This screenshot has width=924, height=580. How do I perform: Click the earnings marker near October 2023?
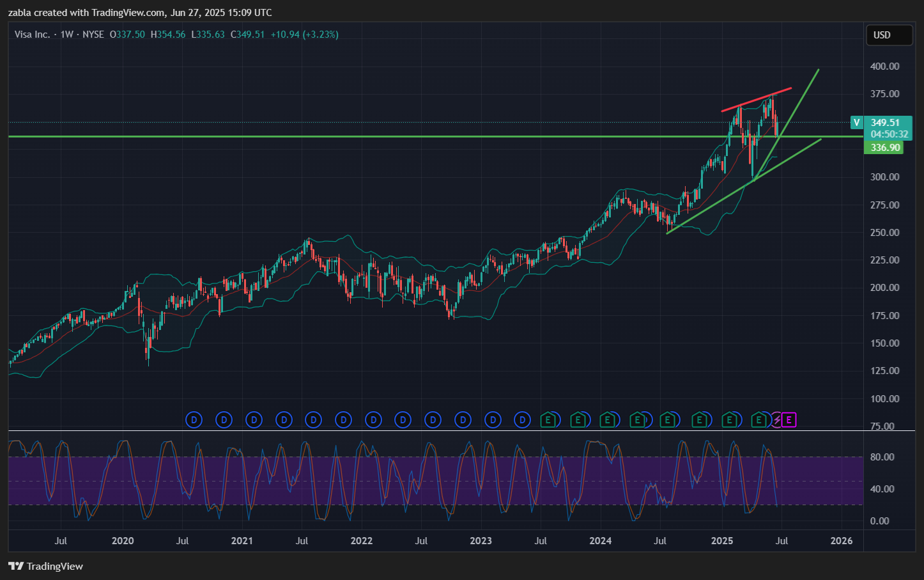point(578,420)
